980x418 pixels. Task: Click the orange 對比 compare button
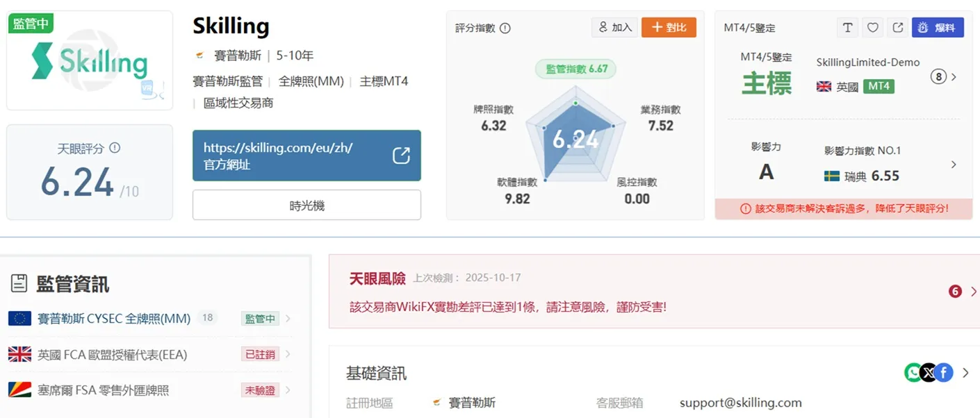pyautogui.click(x=669, y=28)
